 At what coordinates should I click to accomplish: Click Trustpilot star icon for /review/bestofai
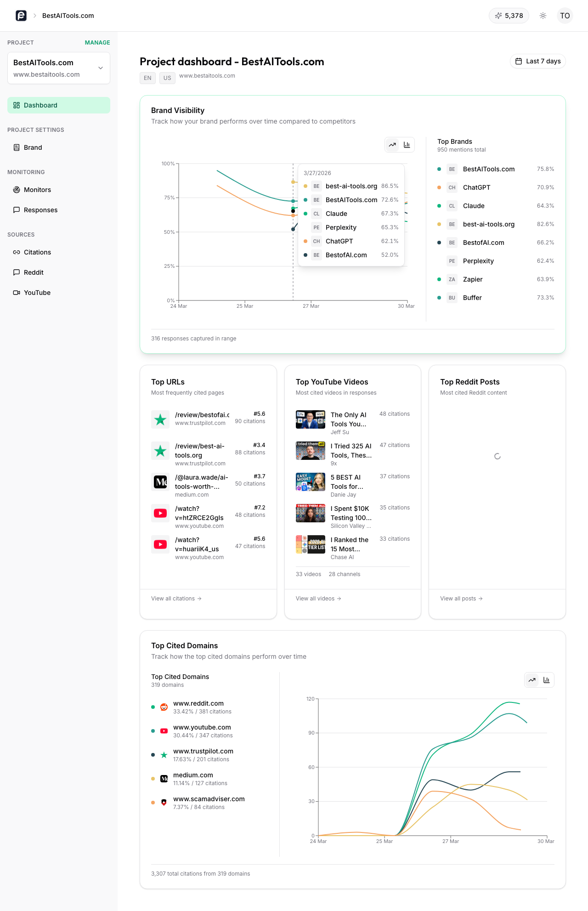(160, 419)
